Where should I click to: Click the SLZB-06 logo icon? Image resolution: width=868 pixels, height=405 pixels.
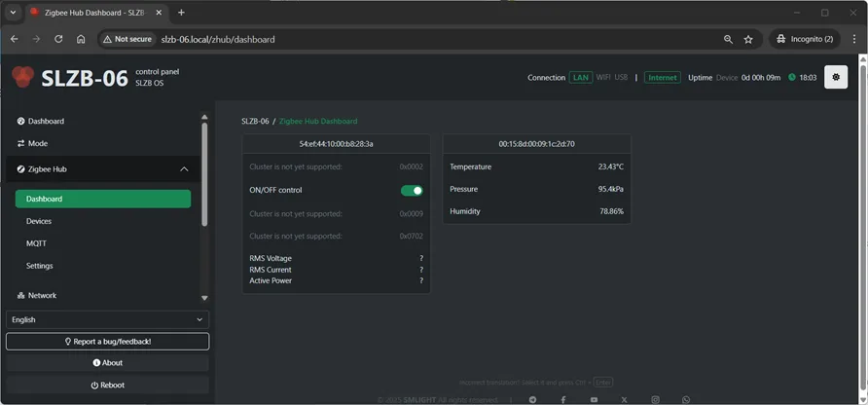(x=22, y=78)
